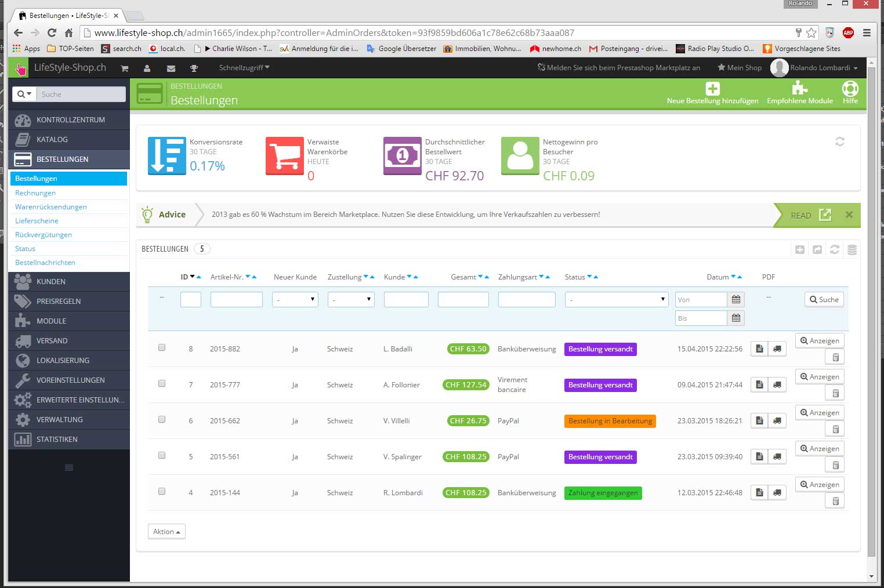This screenshot has width=884, height=588.
Task: Click the sidebar Suche search field
Action: point(81,94)
